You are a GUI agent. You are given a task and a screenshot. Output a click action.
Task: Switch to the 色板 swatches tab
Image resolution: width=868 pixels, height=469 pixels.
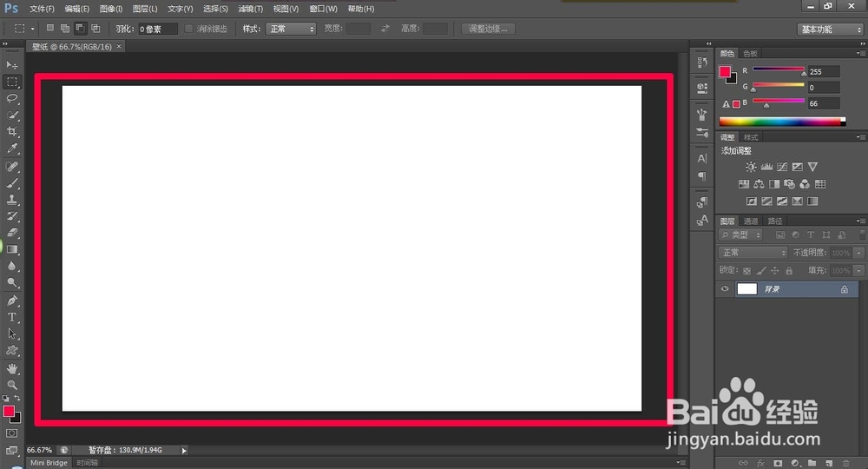click(x=750, y=54)
